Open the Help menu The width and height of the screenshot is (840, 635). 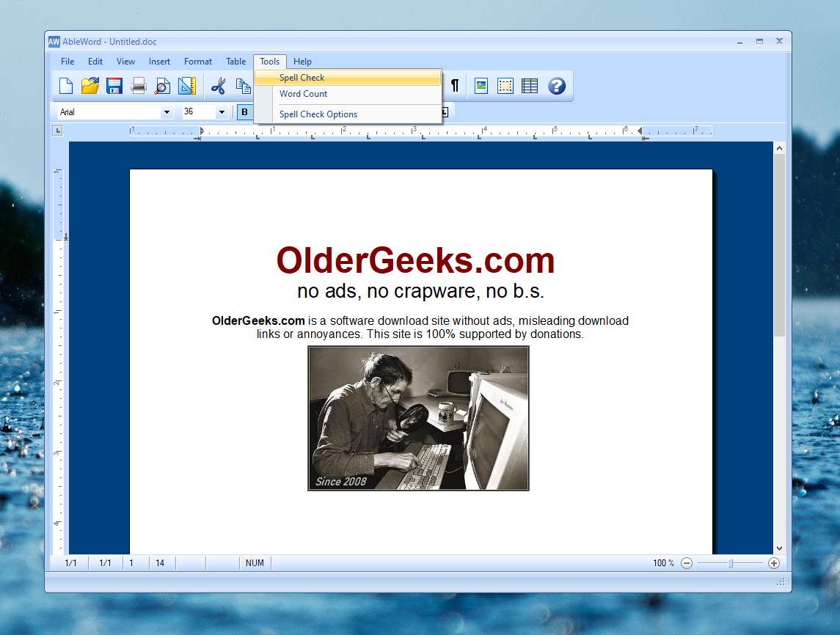pos(303,62)
